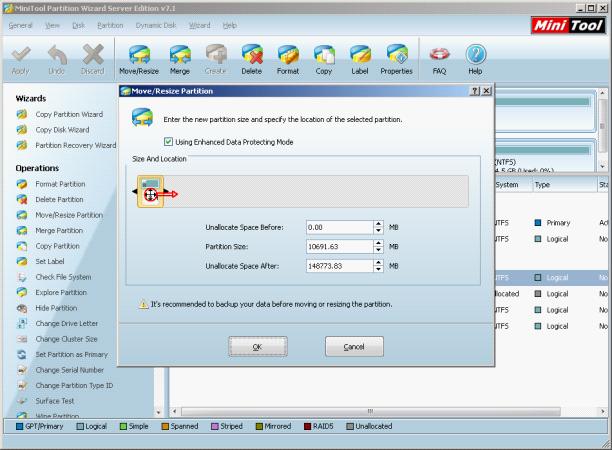The height and width of the screenshot is (450, 612).
Task: Launch Copy Partition Wizard
Action: click(69, 114)
